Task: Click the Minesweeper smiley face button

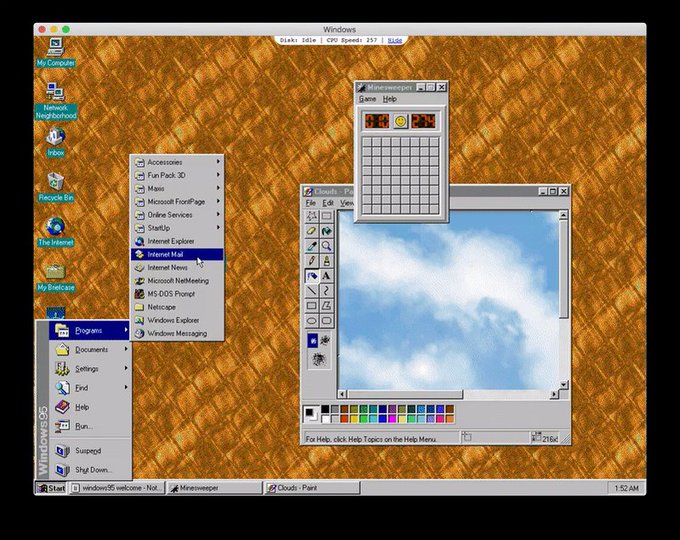Action: pos(400,121)
